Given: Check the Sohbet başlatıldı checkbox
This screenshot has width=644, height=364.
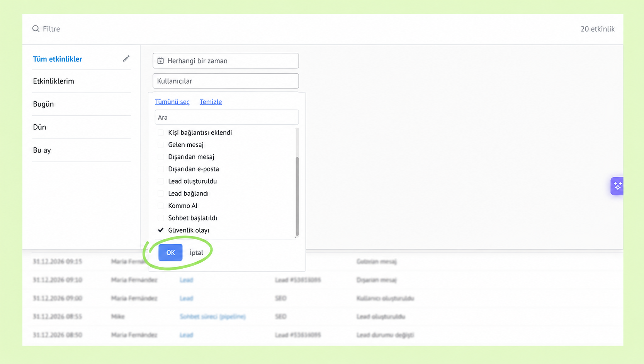Looking at the screenshot, I should (x=161, y=218).
